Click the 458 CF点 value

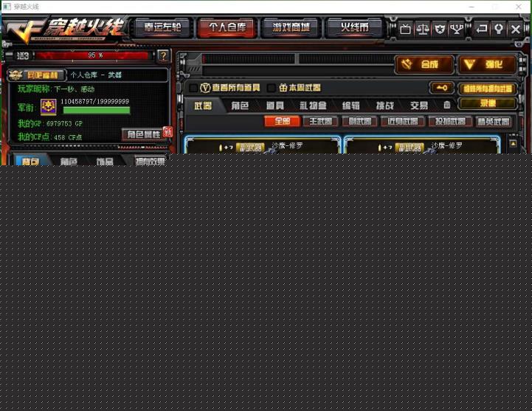[68, 137]
